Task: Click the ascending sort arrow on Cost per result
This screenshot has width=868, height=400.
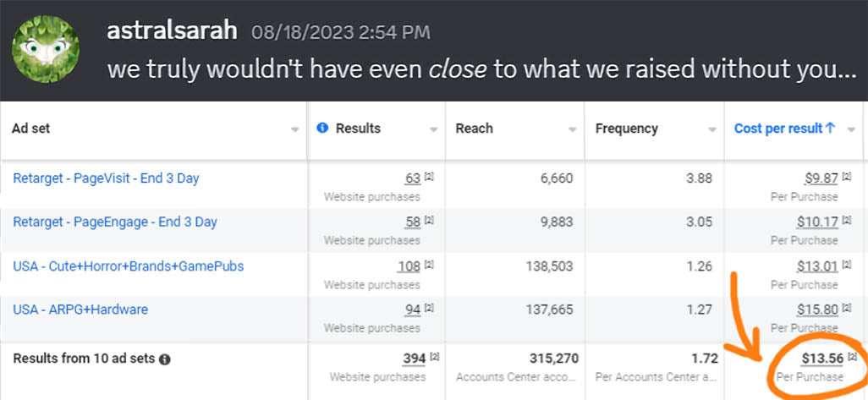Action: [x=831, y=129]
